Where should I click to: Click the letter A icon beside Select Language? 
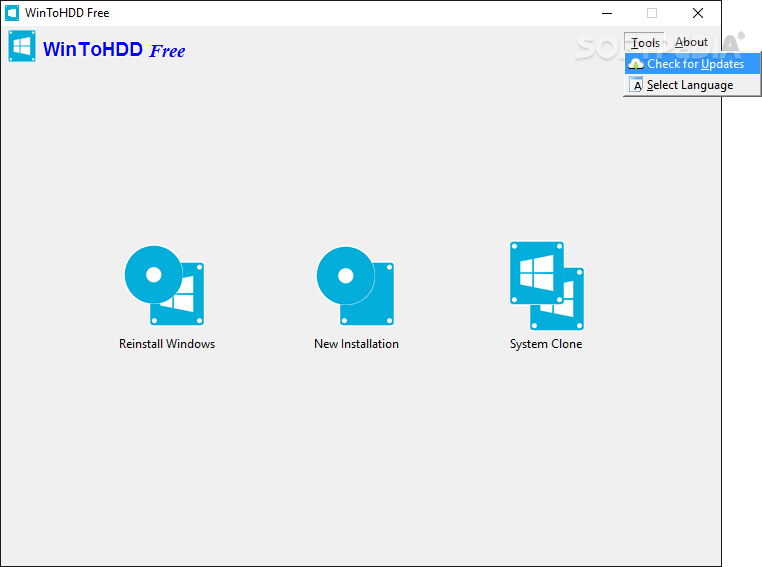pos(636,85)
